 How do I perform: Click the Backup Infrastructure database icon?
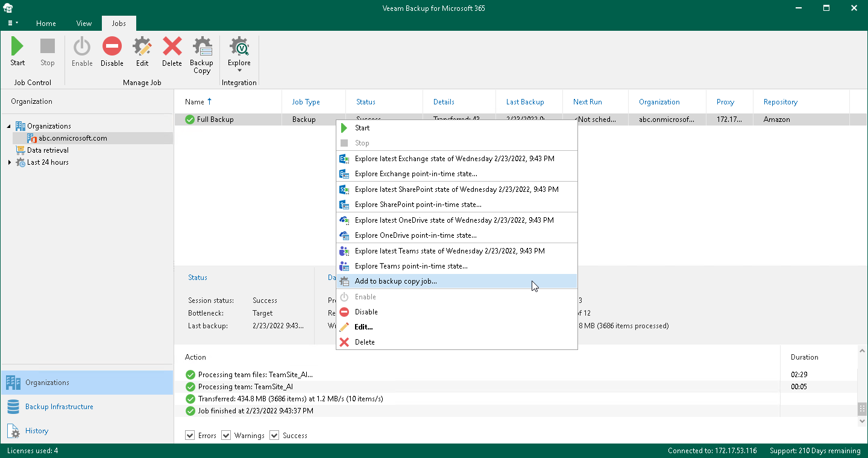tap(13, 407)
